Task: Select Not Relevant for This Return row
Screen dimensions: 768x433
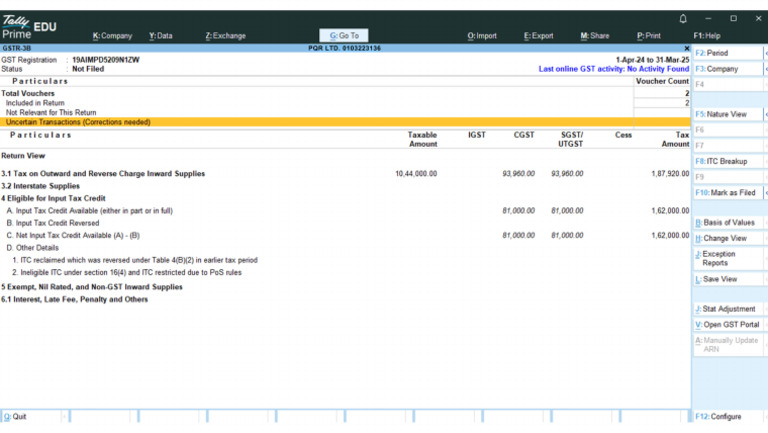Action: tap(345, 113)
